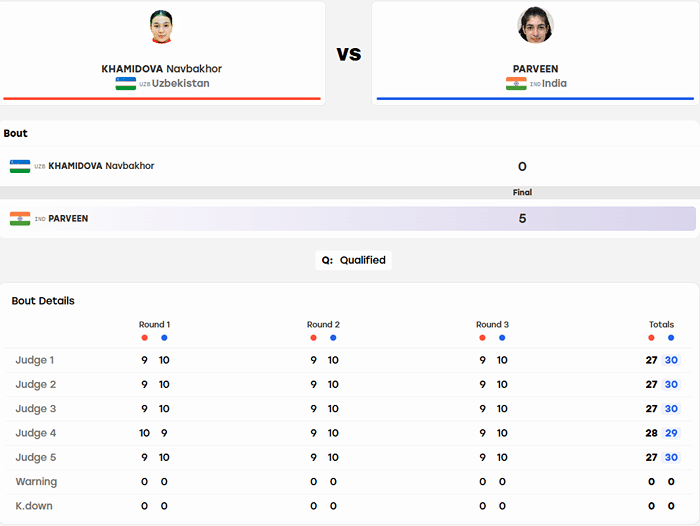The height and width of the screenshot is (526, 700).
Task: Click the blue corner dot under Round 2
Action: [x=333, y=338]
